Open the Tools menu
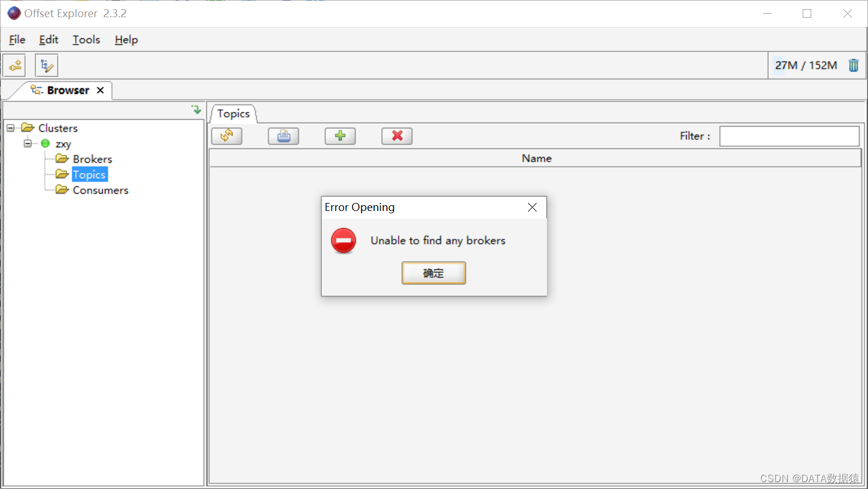This screenshot has height=489, width=868. (87, 40)
